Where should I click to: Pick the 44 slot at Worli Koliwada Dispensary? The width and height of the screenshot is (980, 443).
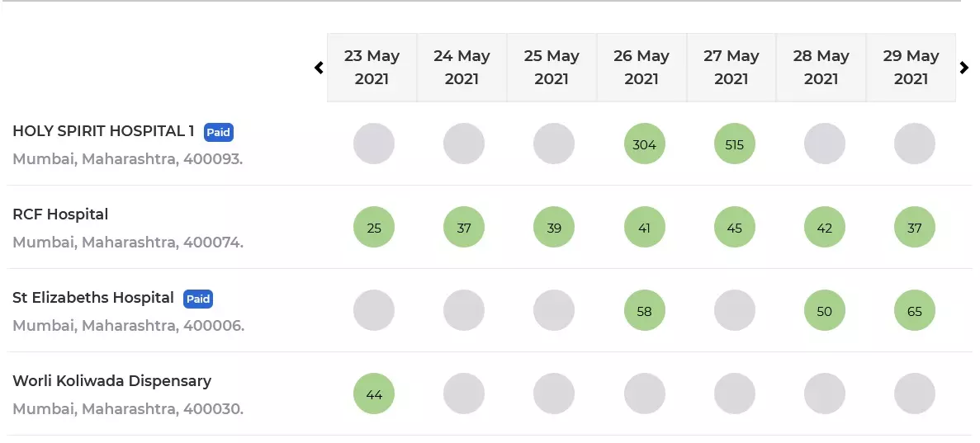click(x=374, y=394)
